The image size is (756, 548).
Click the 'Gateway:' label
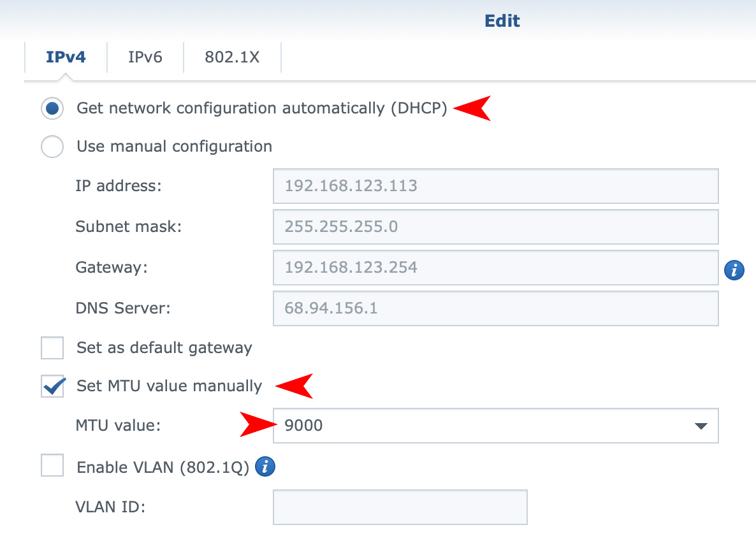pos(112,268)
